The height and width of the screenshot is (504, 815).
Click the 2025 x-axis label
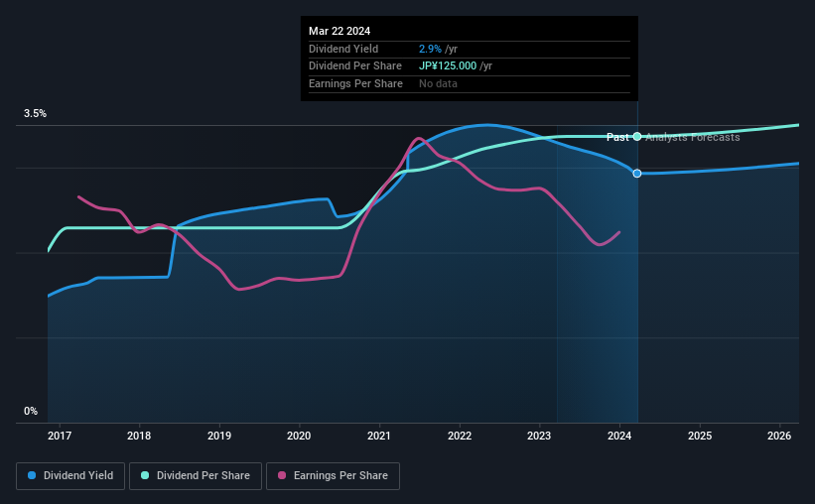(x=700, y=436)
